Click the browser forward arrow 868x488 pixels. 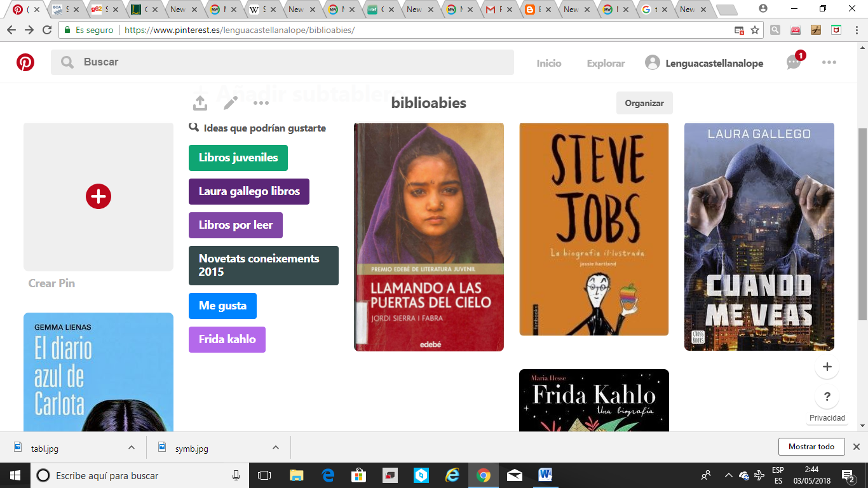pyautogui.click(x=29, y=30)
